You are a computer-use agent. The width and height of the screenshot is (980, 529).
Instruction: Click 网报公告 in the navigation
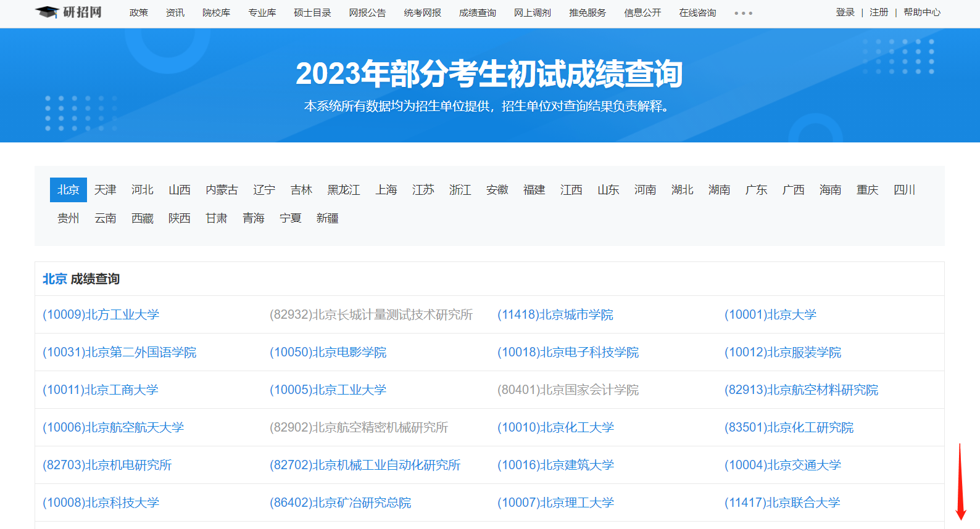click(367, 12)
